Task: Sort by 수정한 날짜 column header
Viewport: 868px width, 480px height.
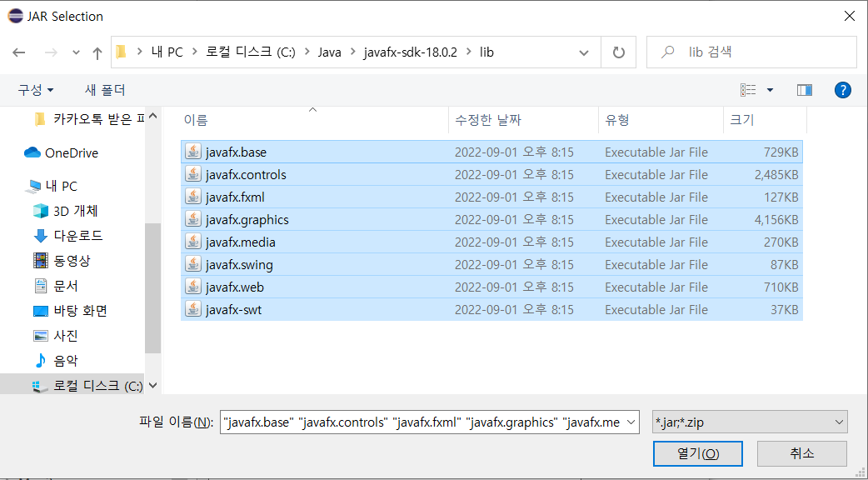Action: pyautogui.click(x=523, y=120)
